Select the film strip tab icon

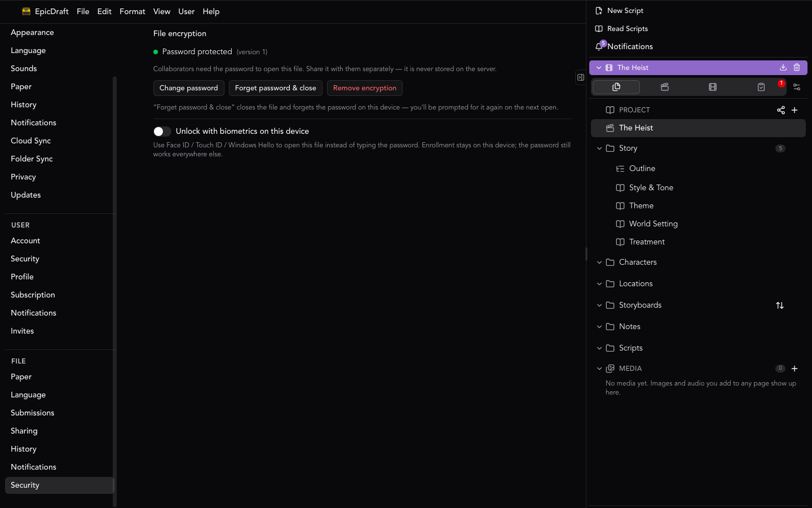click(713, 87)
